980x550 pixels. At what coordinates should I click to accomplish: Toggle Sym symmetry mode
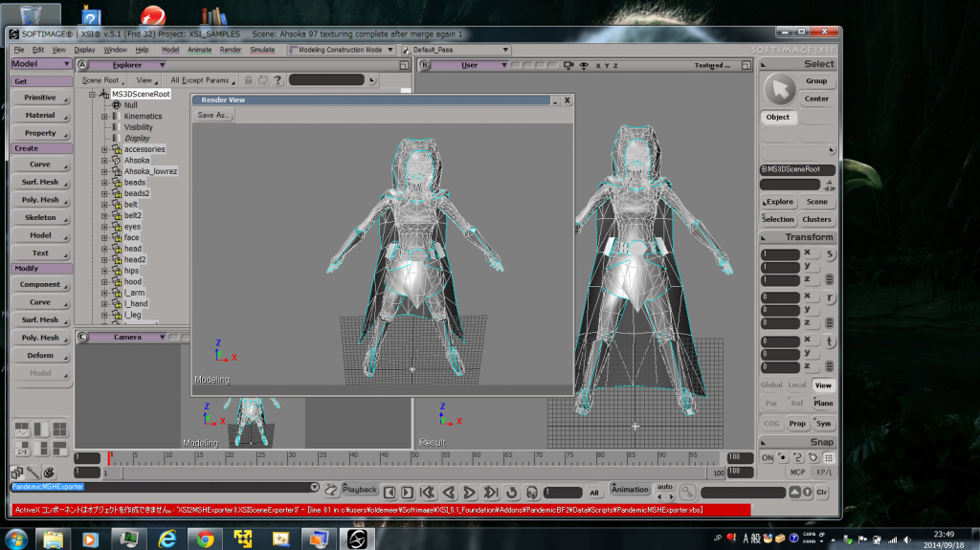823,423
